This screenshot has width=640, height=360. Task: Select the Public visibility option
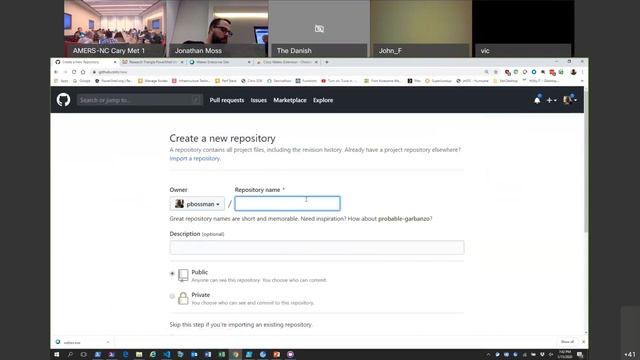pos(172,273)
